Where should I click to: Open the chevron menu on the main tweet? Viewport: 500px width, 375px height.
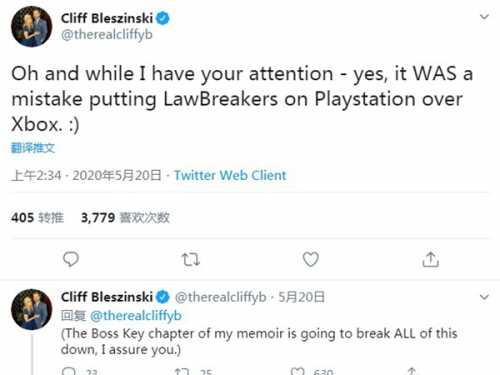(484, 16)
